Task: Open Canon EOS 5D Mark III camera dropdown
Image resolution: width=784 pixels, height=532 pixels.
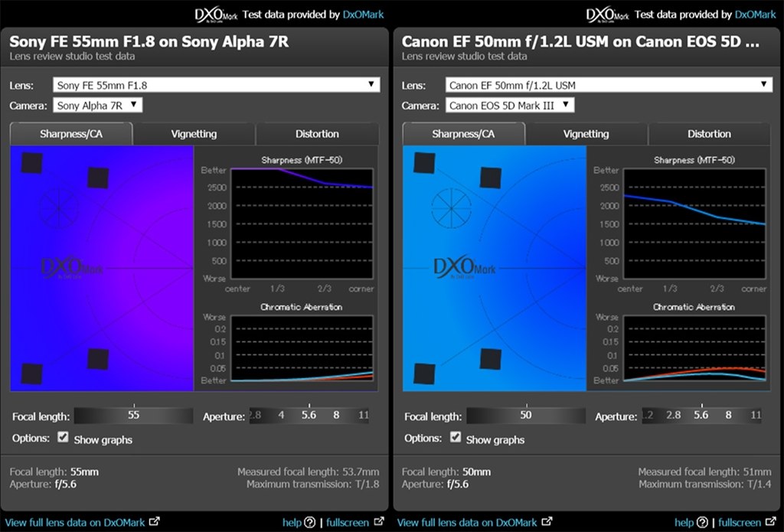Action: tap(509, 105)
